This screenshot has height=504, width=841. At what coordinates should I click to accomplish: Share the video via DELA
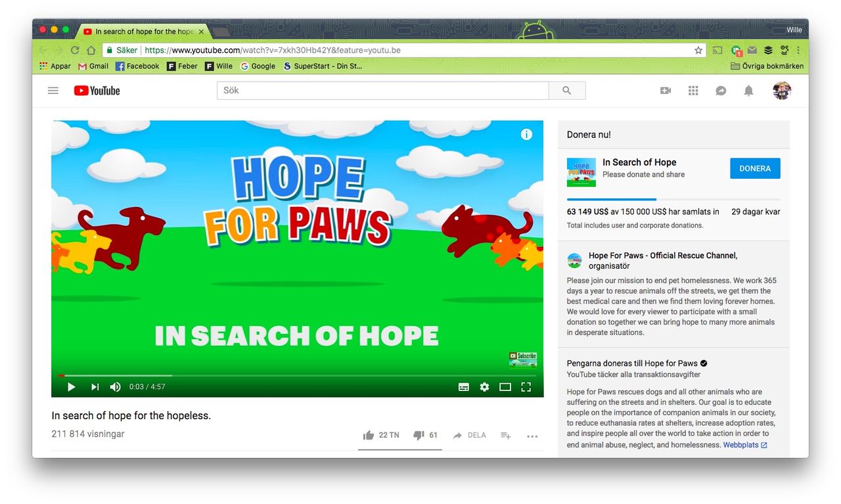[469, 435]
